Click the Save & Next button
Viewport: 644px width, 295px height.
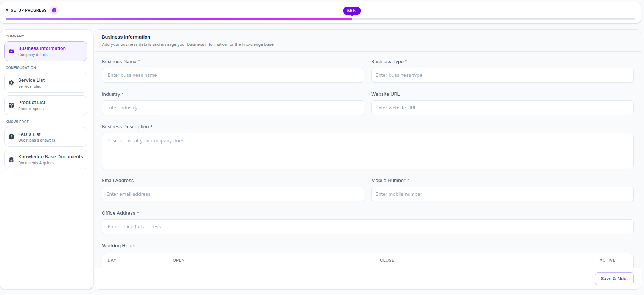(x=614, y=279)
